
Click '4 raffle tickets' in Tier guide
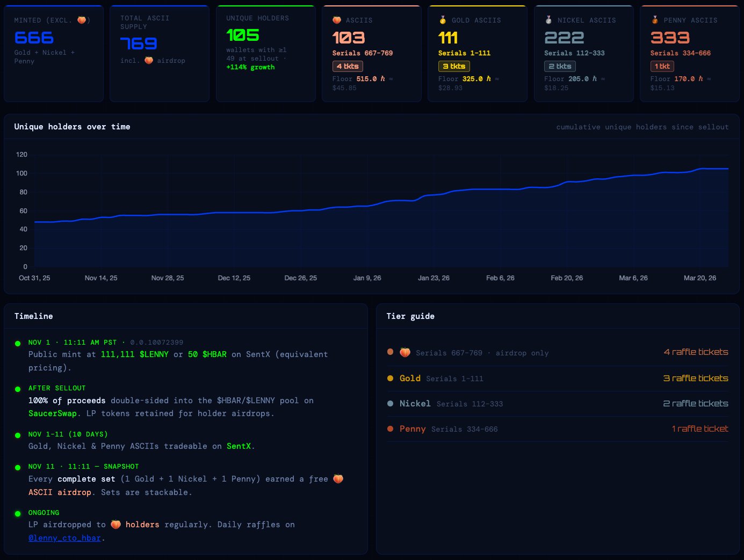coord(696,352)
